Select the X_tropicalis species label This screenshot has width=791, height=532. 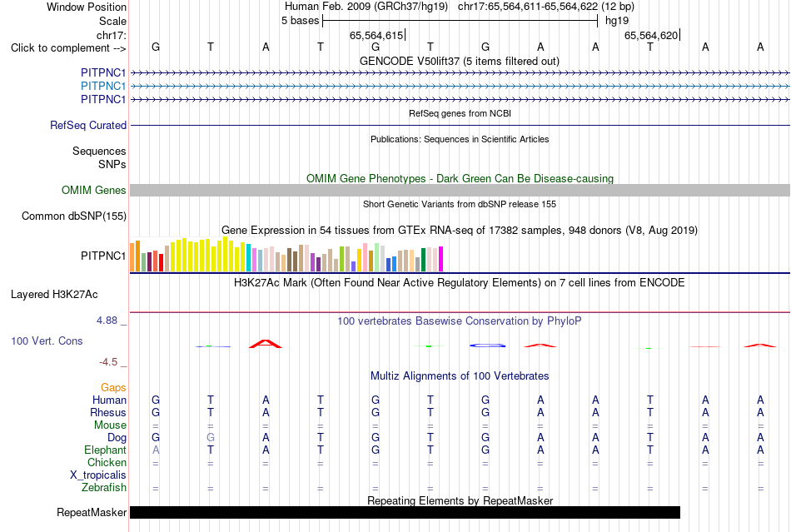(x=98, y=475)
